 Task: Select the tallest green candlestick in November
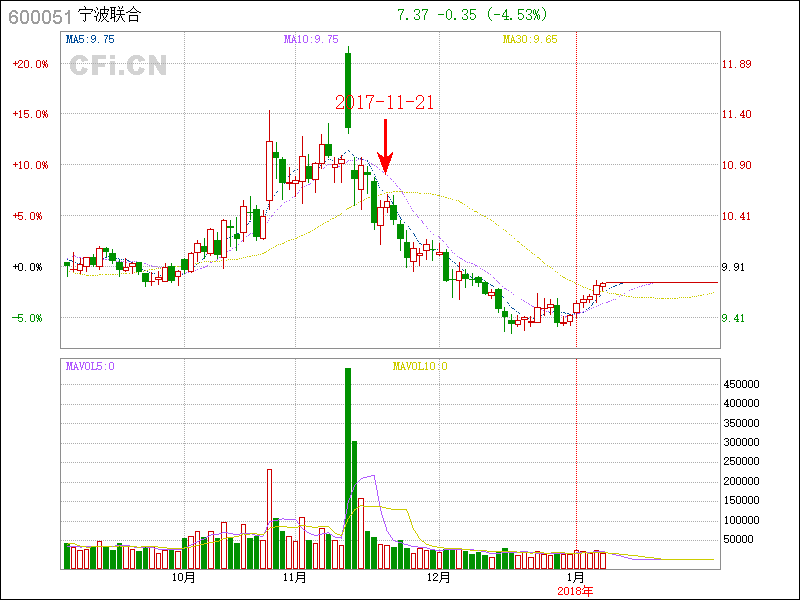pyautogui.click(x=348, y=91)
